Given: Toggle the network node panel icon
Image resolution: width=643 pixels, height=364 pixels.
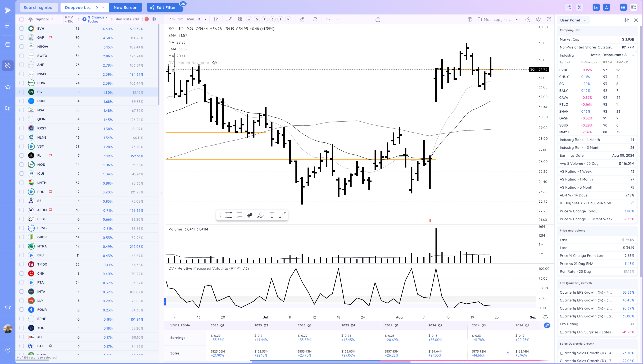Looking at the screenshot, I should pos(607,7).
